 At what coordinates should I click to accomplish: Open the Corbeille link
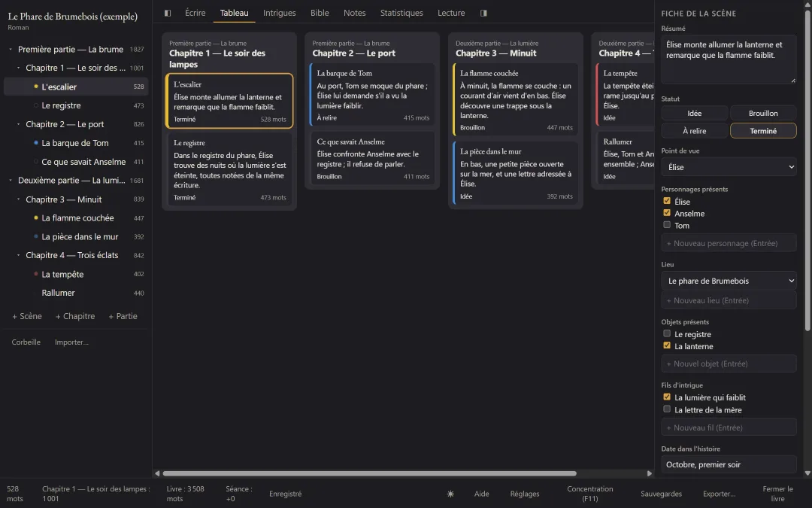(26, 342)
